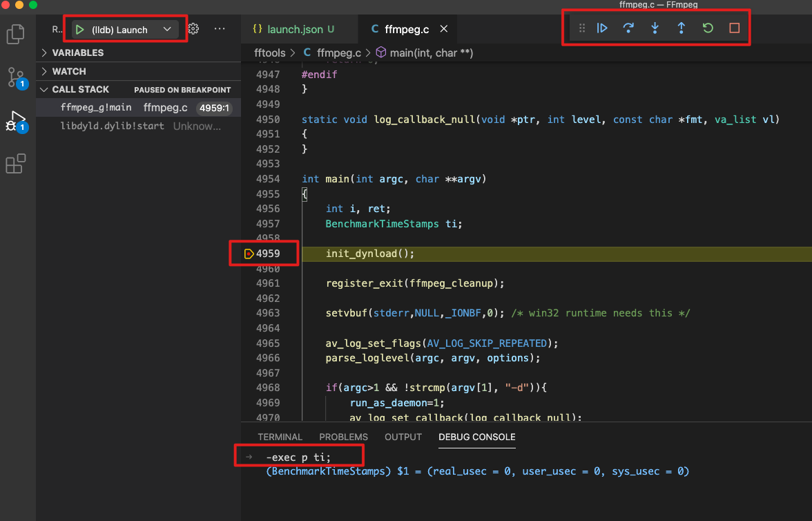The width and height of the screenshot is (812, 521).
Task: Click line number 4963 in the gutter
Action: (x=268, y=313)
